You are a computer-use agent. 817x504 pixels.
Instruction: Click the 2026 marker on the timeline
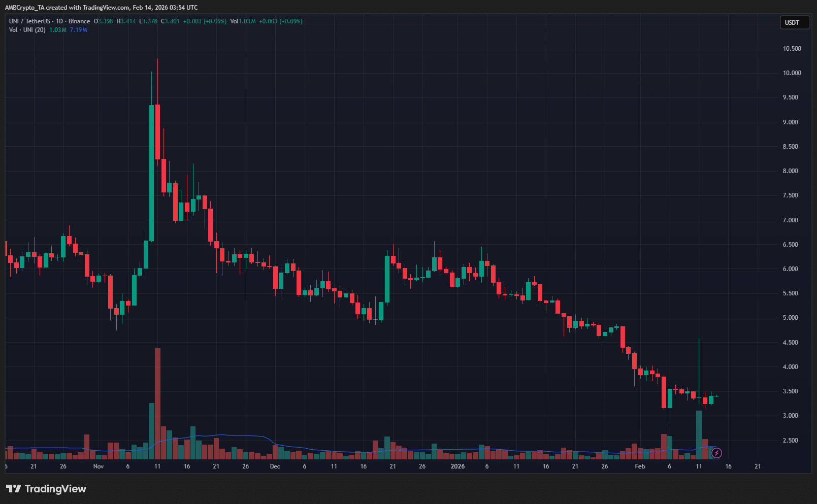(457, 466)
